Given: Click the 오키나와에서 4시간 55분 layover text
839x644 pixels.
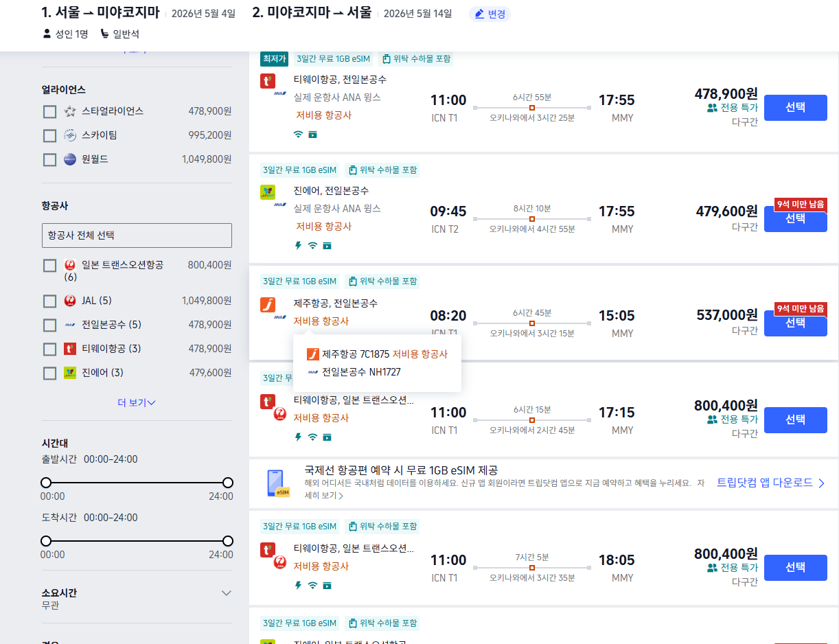Looking at the screenshot, I should pos(532,229).
